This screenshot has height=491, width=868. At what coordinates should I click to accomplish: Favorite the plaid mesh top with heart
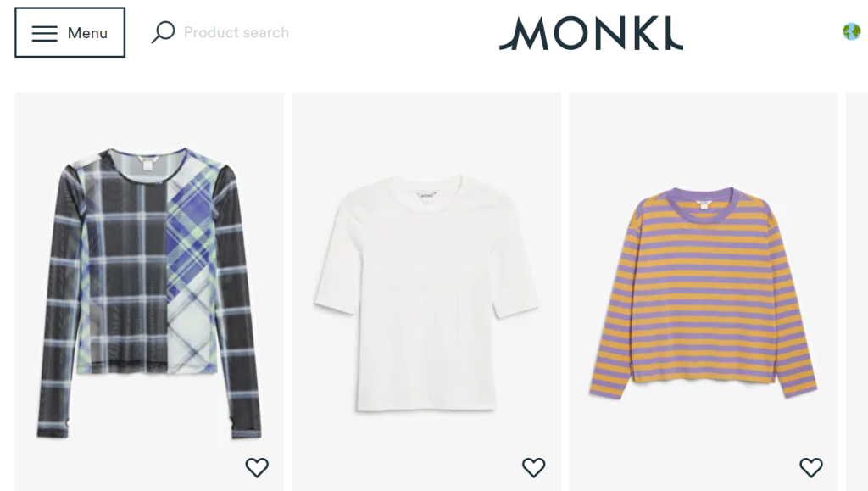tap(257, 468)
